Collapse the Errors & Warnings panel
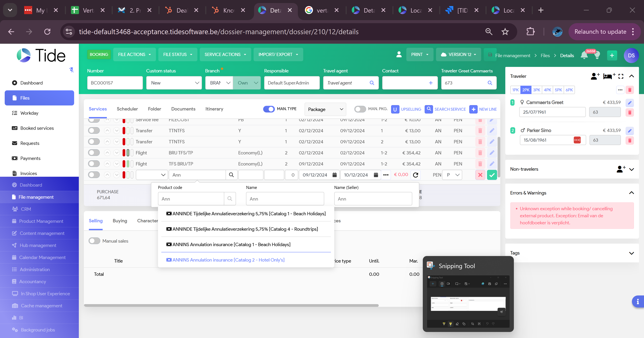Screen dimensions: 644x338 [631, 193]
